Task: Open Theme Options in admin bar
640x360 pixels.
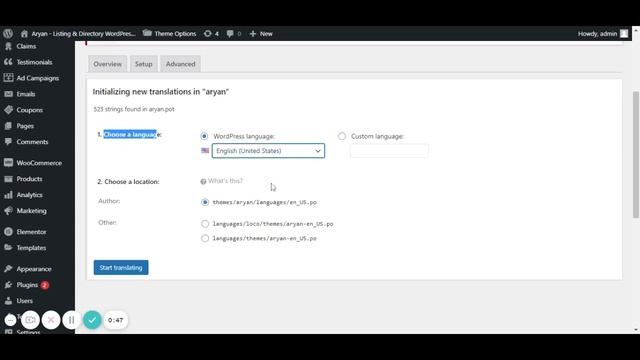Action: pos(169,33)
